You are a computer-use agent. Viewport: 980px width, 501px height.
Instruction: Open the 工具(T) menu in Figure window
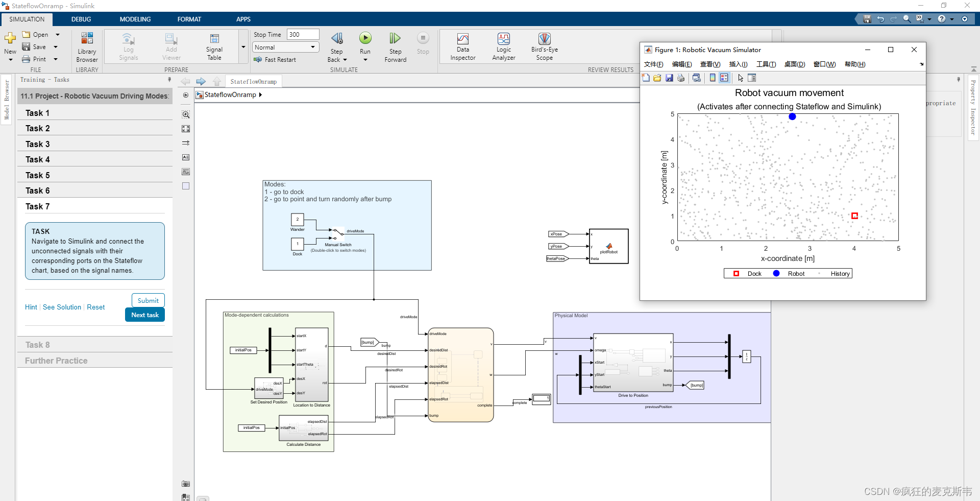tap(766, 64)
